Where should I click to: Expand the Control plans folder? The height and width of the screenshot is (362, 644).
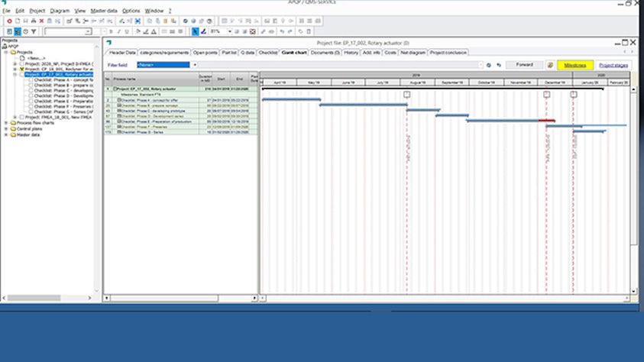[6, 129]
